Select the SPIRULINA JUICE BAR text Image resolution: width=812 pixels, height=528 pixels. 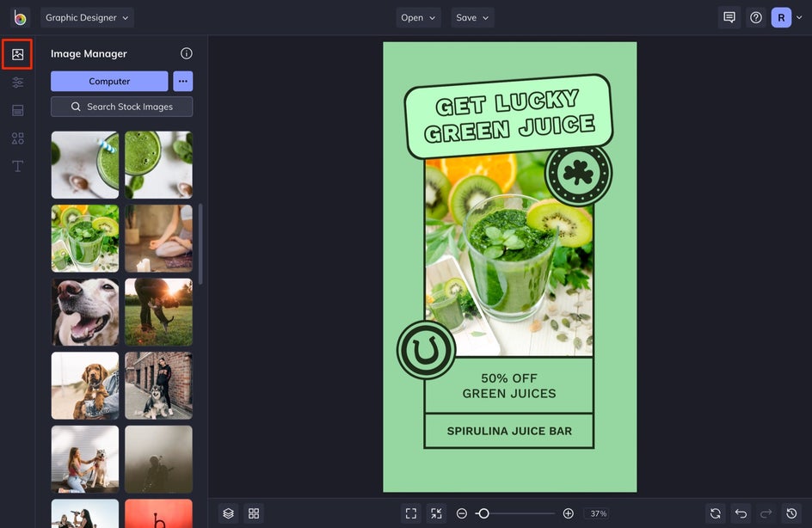509,431
